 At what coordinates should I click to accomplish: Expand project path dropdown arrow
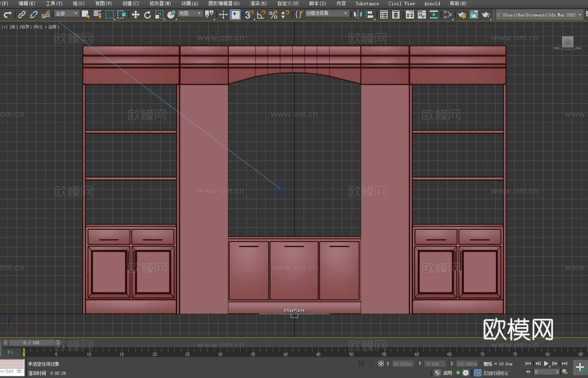(x=579, y=15)
